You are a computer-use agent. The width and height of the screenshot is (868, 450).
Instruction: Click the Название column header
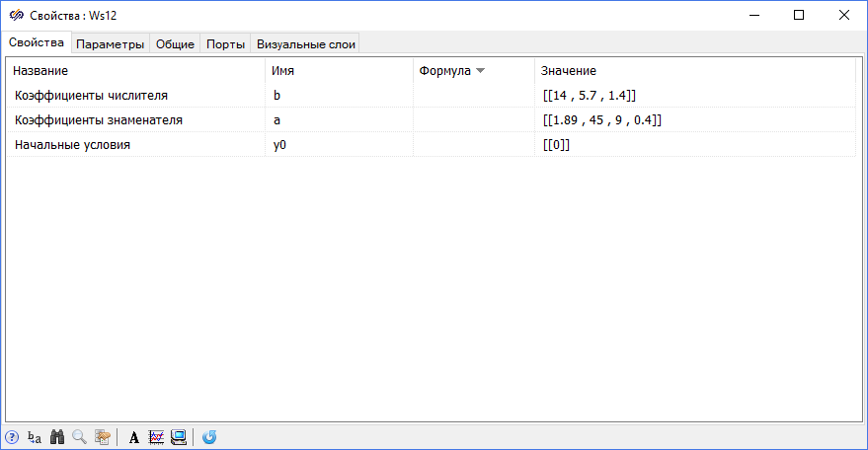(40, 71)
